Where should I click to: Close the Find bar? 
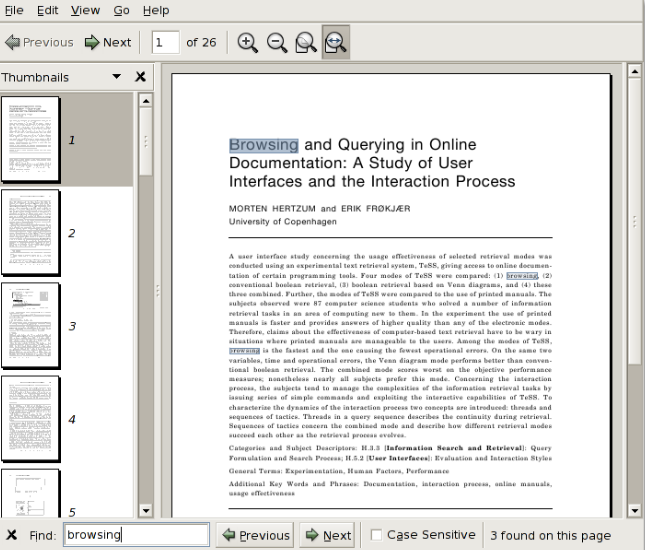(11, 535)
